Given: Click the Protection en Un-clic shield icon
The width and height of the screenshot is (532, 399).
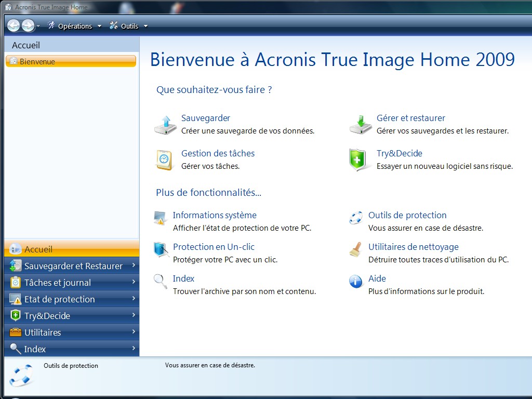Looking at the screenshot, I should coord(161,249).
